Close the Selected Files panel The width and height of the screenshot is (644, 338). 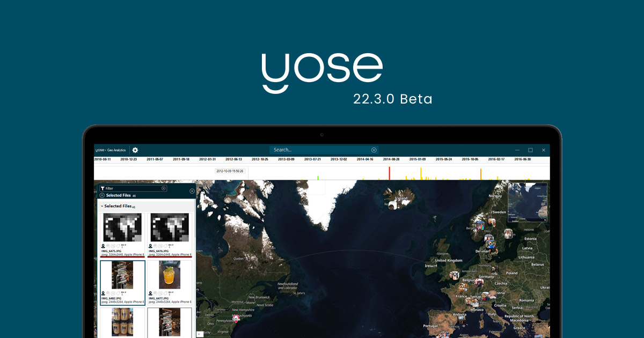pos(192,191)
